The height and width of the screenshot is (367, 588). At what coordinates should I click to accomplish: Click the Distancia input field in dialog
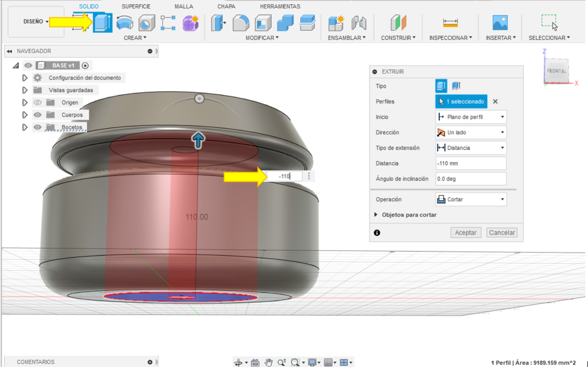click(x=471, y=163)
